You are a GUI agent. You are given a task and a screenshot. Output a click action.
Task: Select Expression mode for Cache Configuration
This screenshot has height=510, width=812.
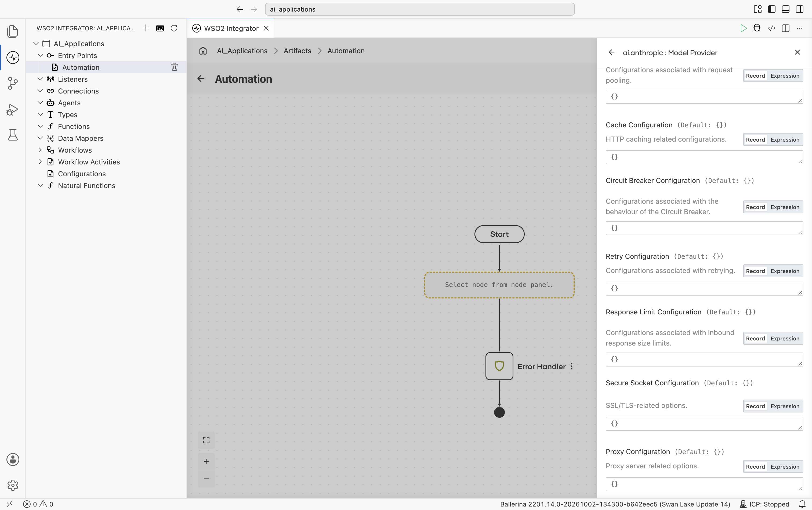click(x=785, y=140)
